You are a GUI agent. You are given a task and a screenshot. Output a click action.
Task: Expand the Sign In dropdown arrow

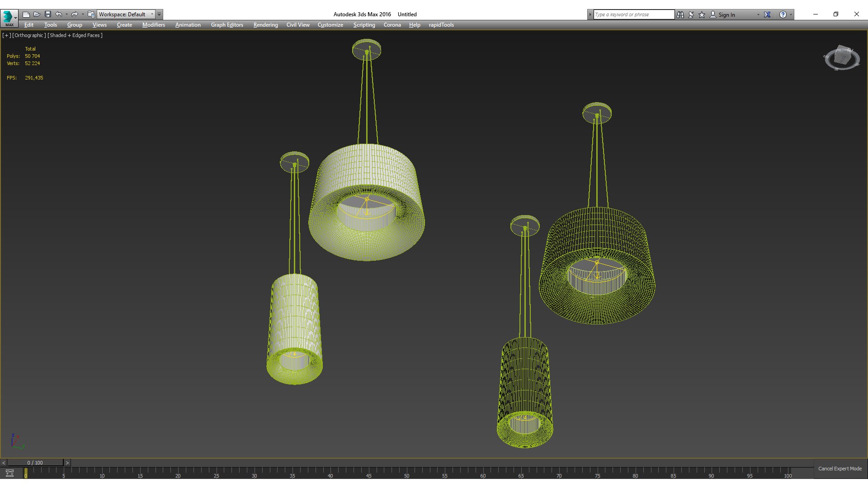coord(758,14)
